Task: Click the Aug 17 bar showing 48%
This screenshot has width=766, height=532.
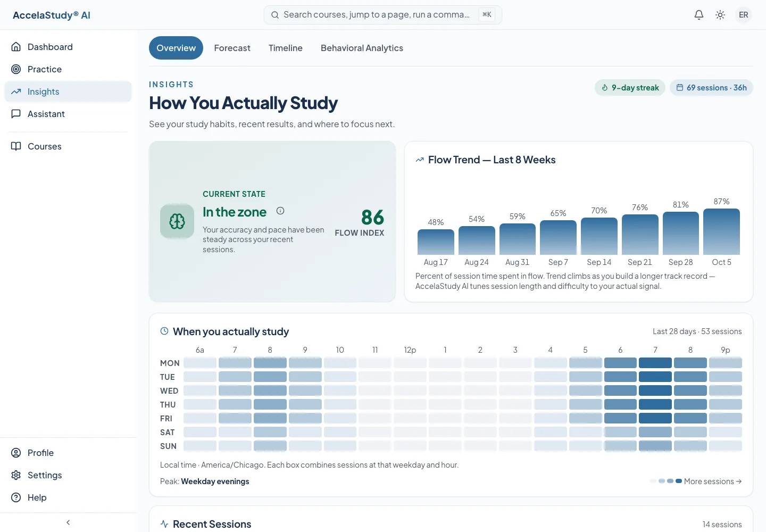Action: point(436,242)
